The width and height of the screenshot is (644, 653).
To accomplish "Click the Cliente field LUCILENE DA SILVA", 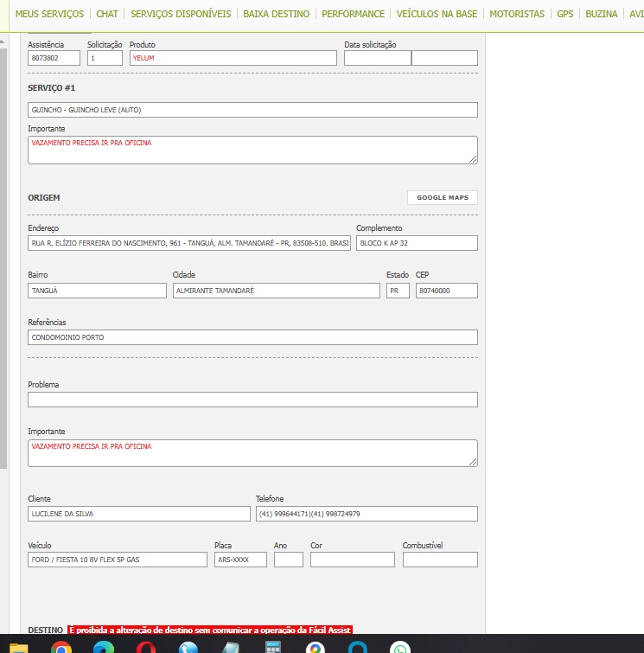I will point(139,514).
